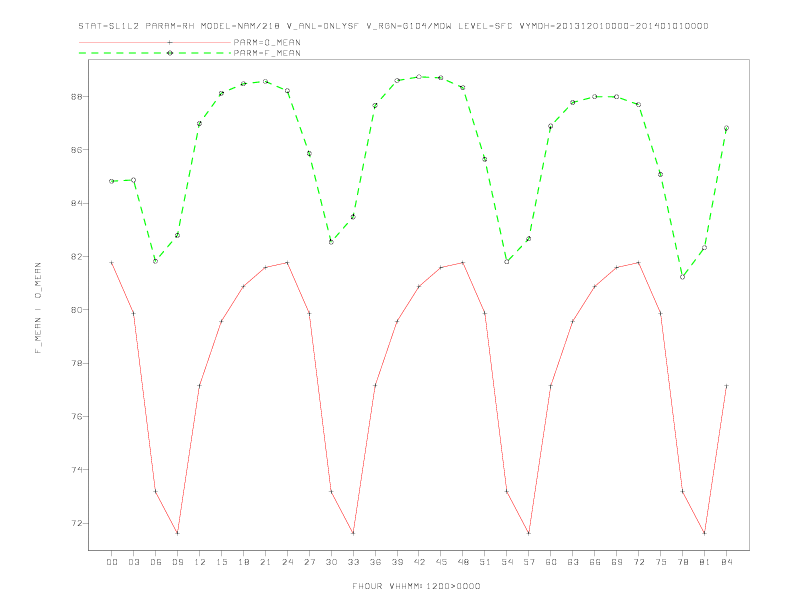The image size is (792, 612).
Task: Click the 82 tick label on the y-axis
Action: coord(76,257)
